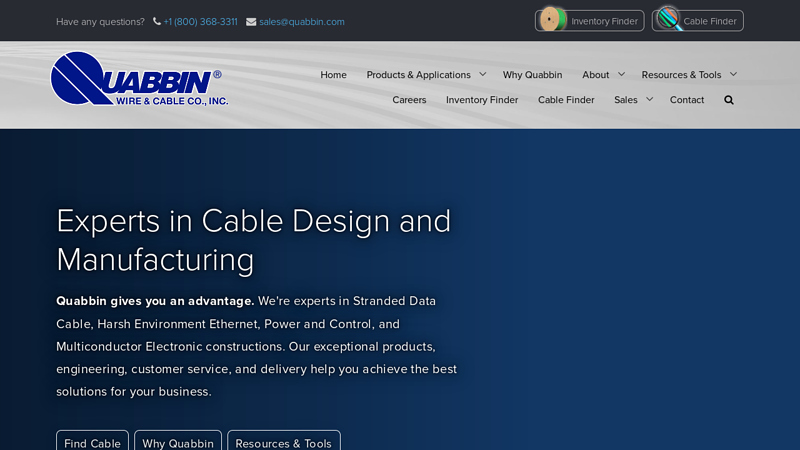Click the sales@quabbin.com email link
Viewport: 800px width, 450px height.
point(302,22)
